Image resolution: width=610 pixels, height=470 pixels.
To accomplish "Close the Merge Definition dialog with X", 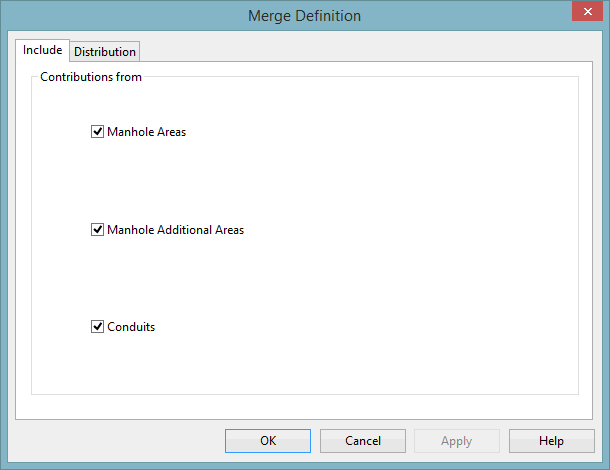I will 587,11.
